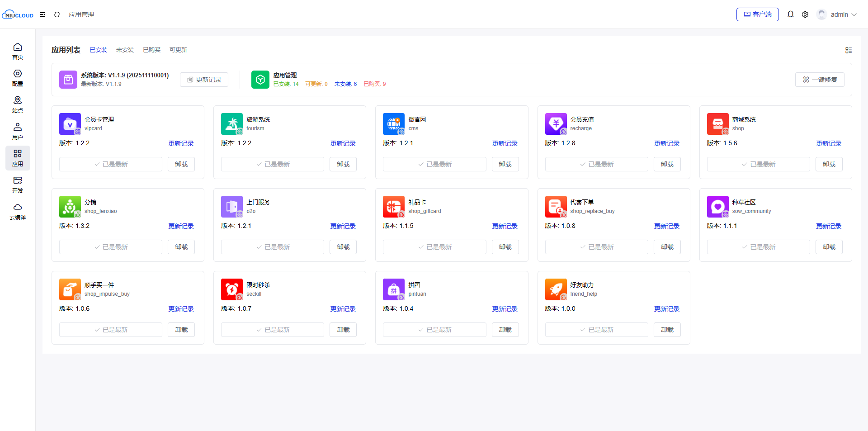Image resolution: width=868 pixels, height=431 pixels.
Task: Click the 商城系统 shop app icon
Action: click(x=717, y=124)
